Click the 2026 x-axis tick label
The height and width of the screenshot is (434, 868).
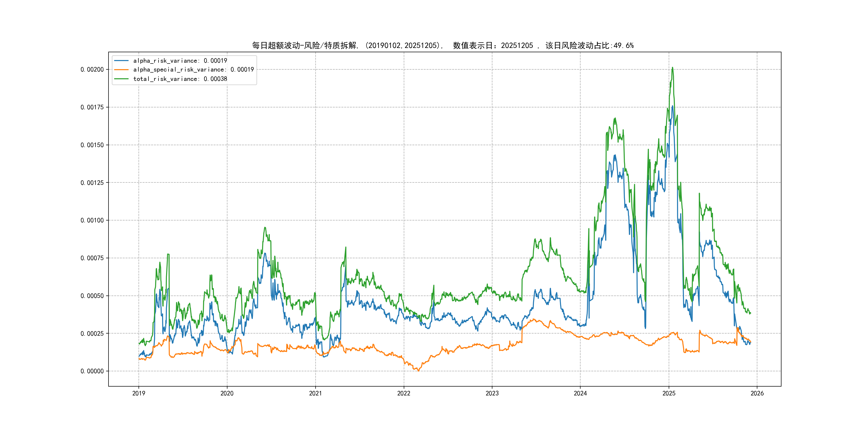pos(757,393)
